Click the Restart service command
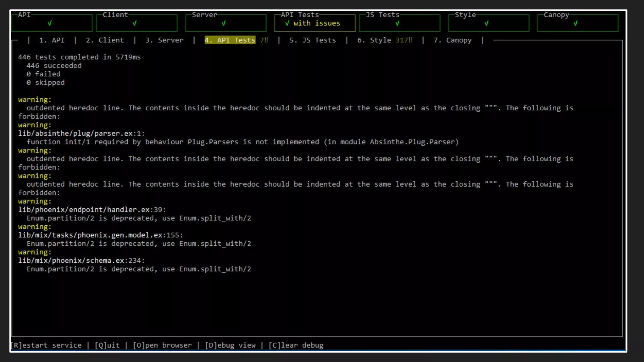The image size is (644, 362). click(x=46, y=345)
